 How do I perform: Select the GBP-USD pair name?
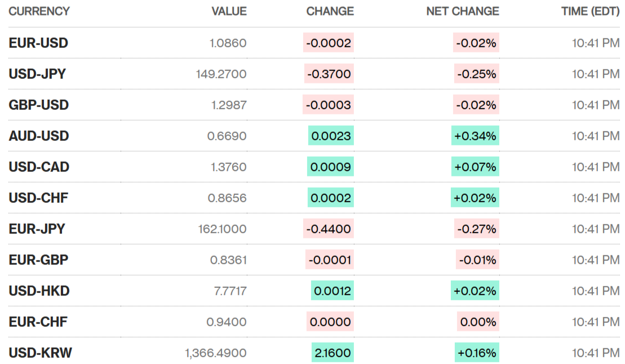click(38, 105)
